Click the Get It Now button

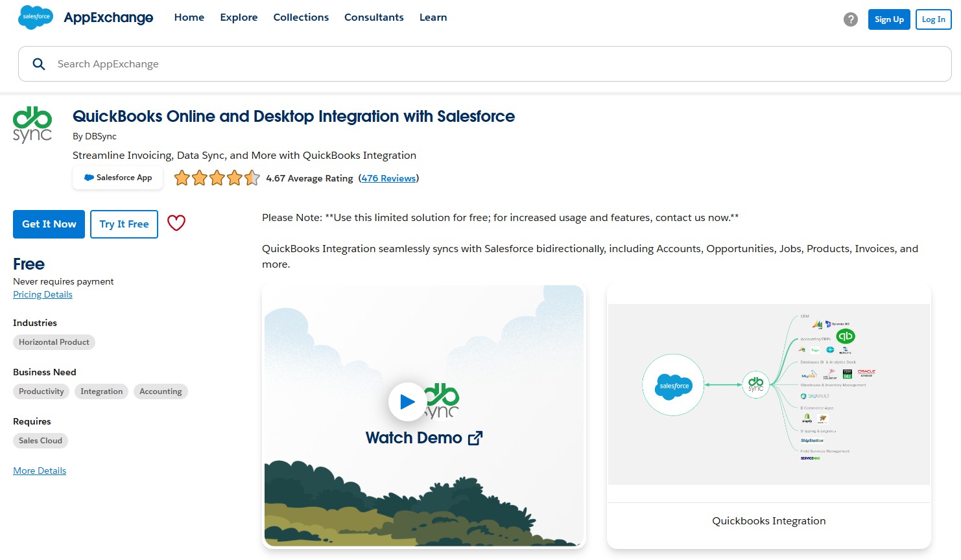click(49, 224)
